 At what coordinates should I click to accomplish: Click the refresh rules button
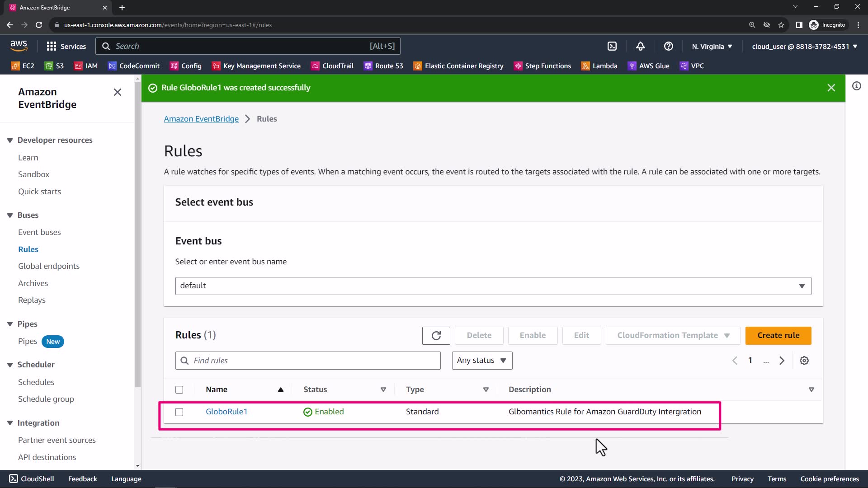coord(436,335)
